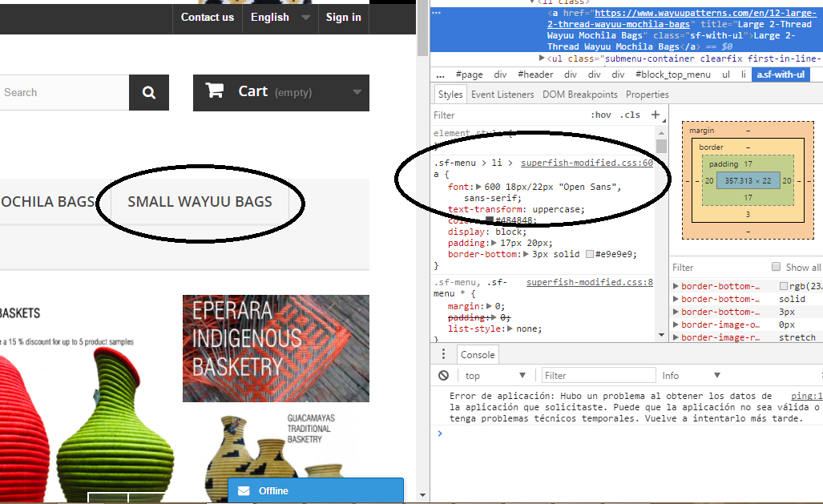Expand the ul submenu-container node

tap(543, 58)
